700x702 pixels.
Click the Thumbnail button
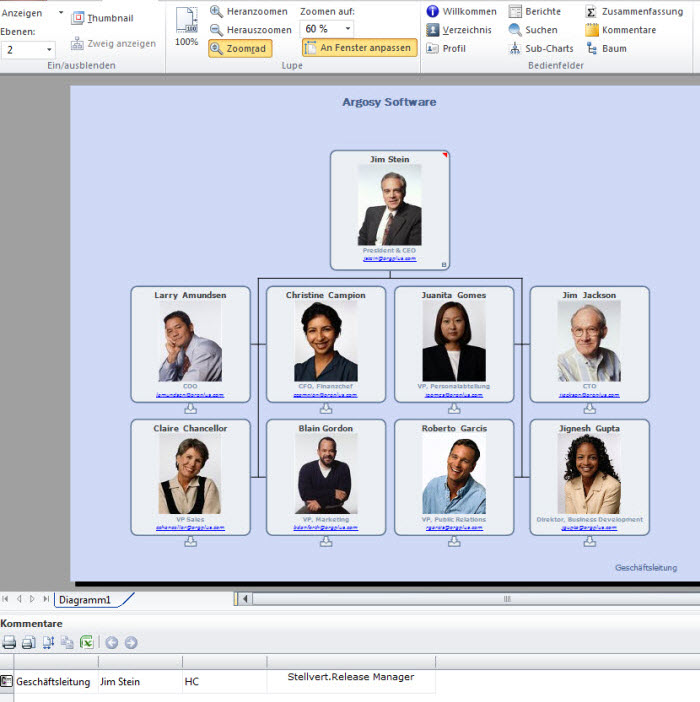click(x=102, y=18)
